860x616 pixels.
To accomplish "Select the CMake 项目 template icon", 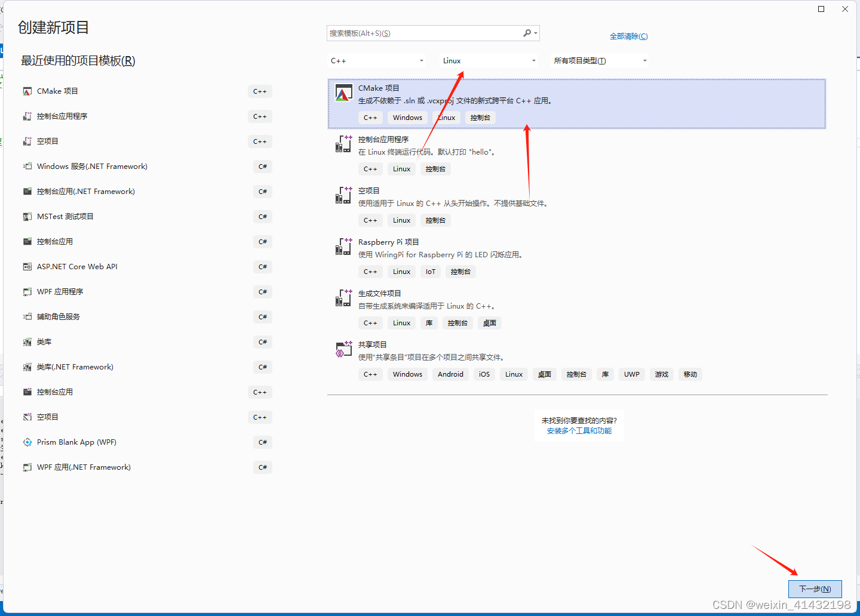I will [343, 93].
